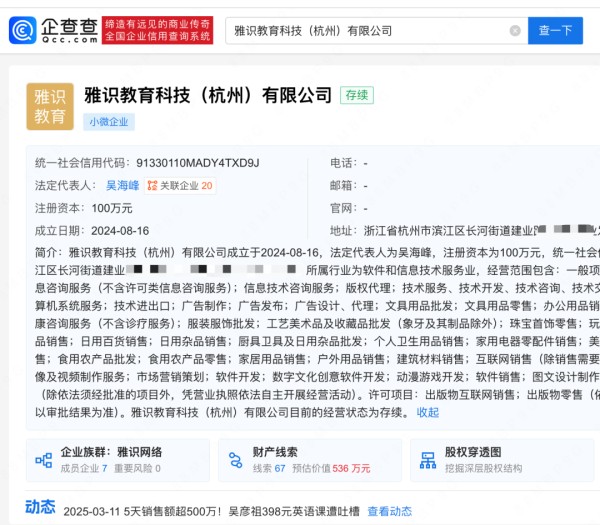
Task: Click the 查看动态 link
Action: [x=390, y=511]
